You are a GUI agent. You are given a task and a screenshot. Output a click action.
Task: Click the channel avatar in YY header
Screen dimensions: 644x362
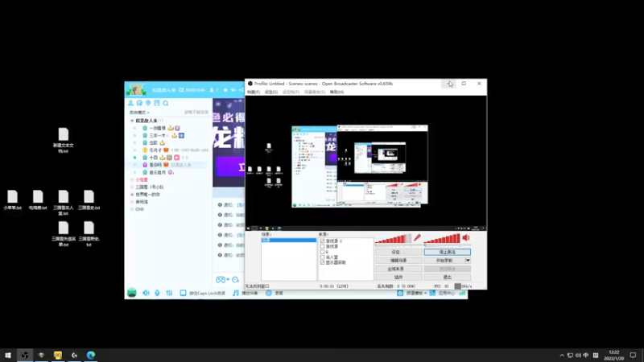tap(136, 90)
